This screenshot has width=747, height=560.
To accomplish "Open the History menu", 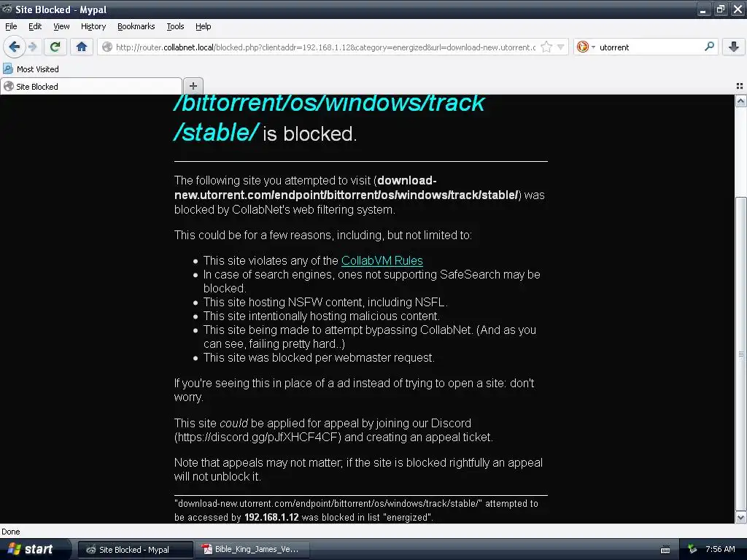I will coord(93,26).
